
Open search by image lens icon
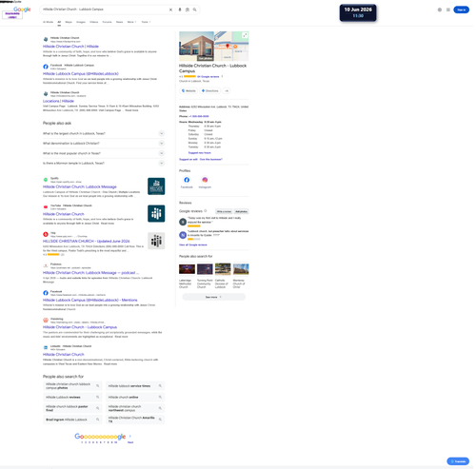(x=188, y=10)
